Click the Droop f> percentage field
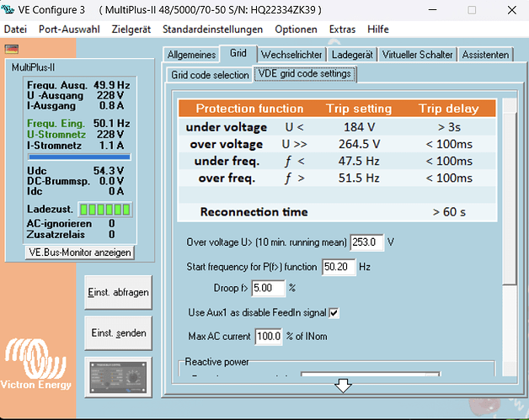 [x=268, y=288]
